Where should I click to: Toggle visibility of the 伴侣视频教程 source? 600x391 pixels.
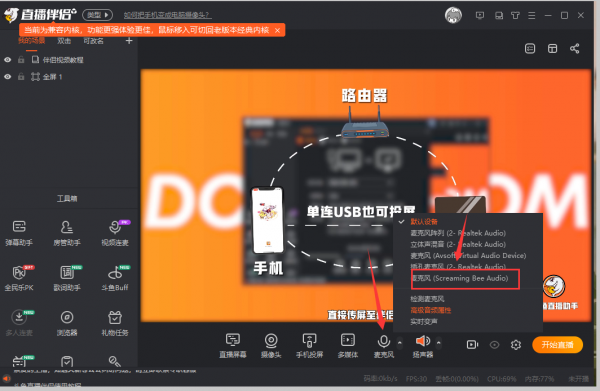click(x=7, y=60)
